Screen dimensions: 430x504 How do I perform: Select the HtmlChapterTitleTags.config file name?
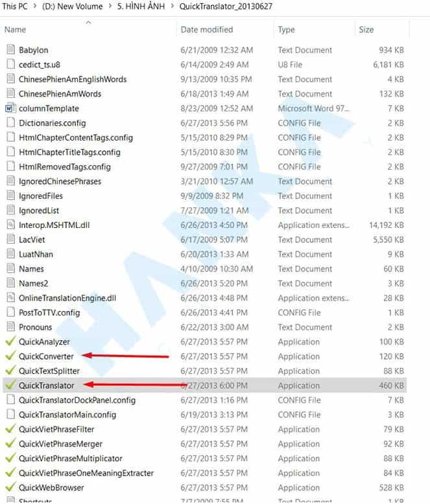click(69, 152)
